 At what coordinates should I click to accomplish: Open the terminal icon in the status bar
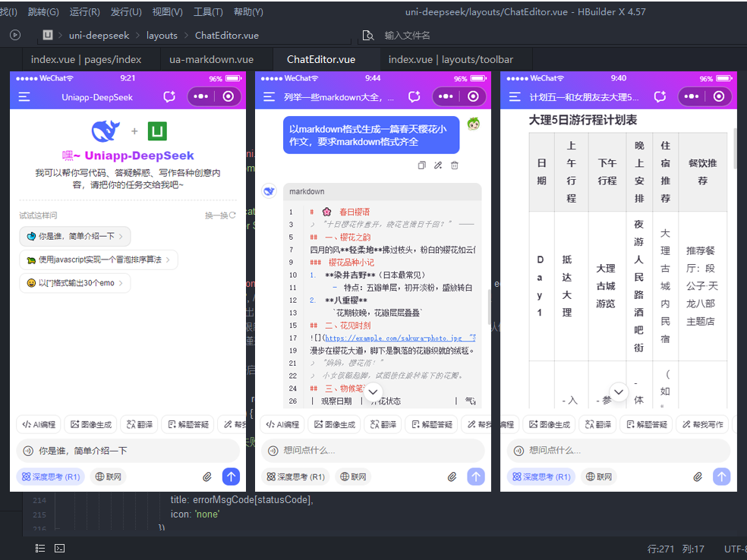pos(59,548)
